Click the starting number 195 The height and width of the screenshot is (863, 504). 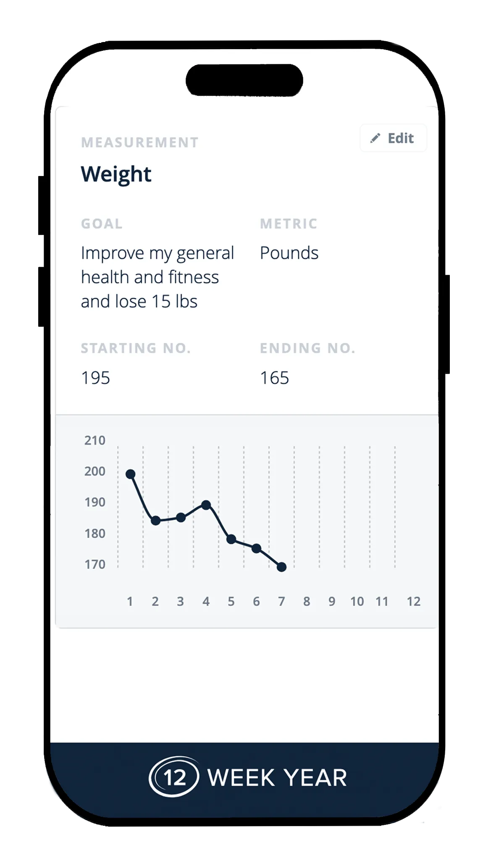[95, 378]
